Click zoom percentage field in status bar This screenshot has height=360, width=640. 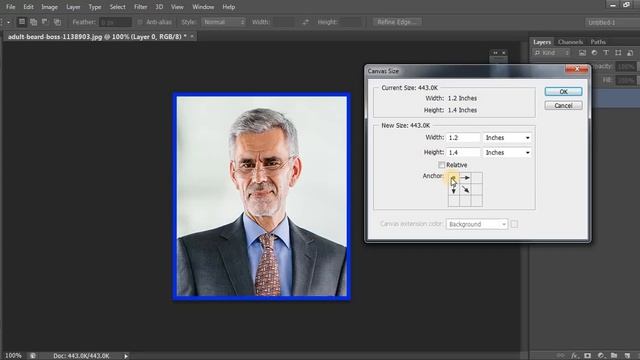[13, 356]
